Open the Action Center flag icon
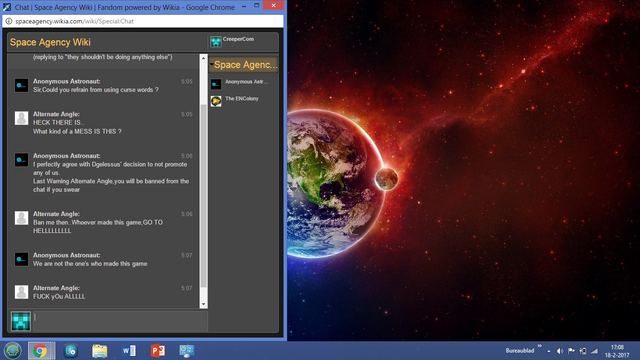The height and width of the screenshot is (360, 640). [x=571, y=351]
